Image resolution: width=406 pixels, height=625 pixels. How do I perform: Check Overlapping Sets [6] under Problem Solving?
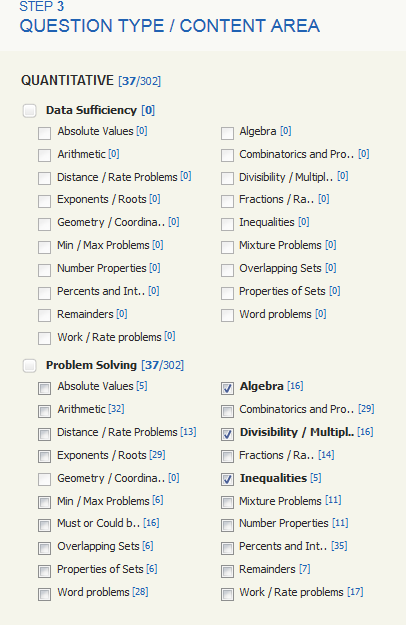click(44, 548)
